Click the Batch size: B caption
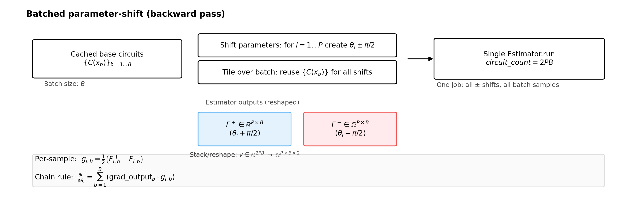644x202 pixels. [x=64, y=84]
